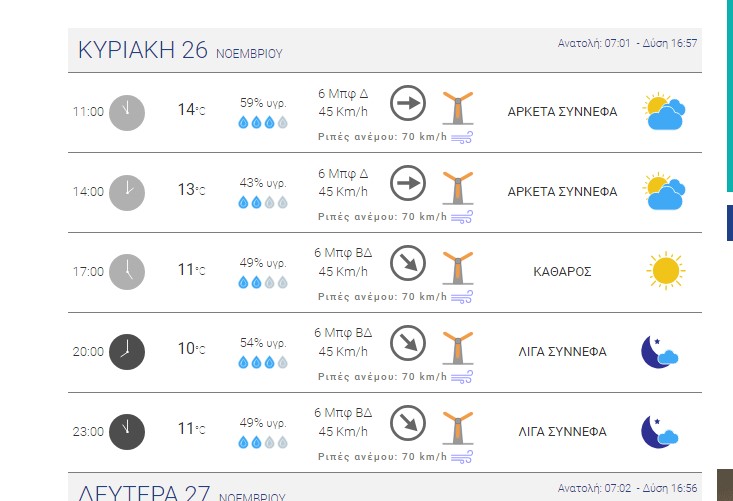Click the 6 Μπφ ΒΔ wind text at 20:00
733x501 pixels.
343,332
